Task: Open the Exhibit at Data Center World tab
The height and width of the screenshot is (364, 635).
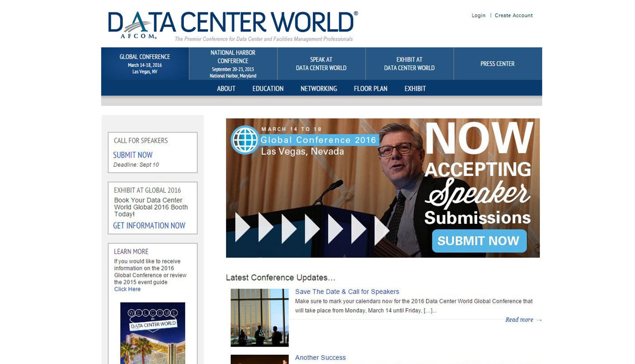Action: tap(409, 63)
